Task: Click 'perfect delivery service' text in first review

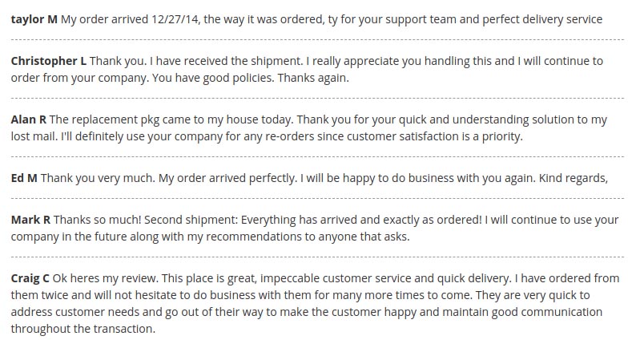Action: (542, 19)
